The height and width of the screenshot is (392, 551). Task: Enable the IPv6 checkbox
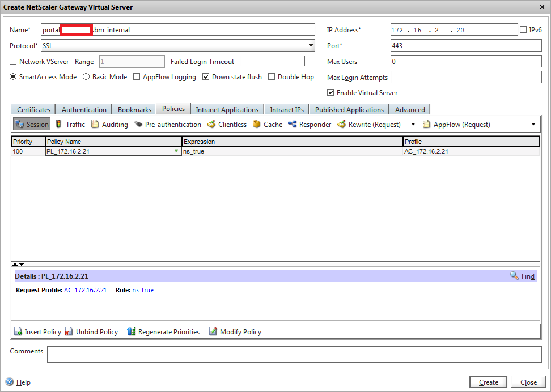[x=523, y=29]
